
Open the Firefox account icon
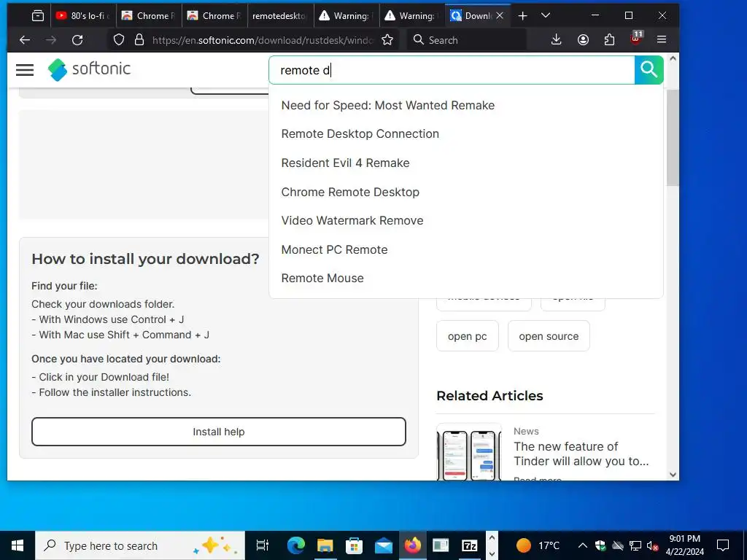pos(583,40)
